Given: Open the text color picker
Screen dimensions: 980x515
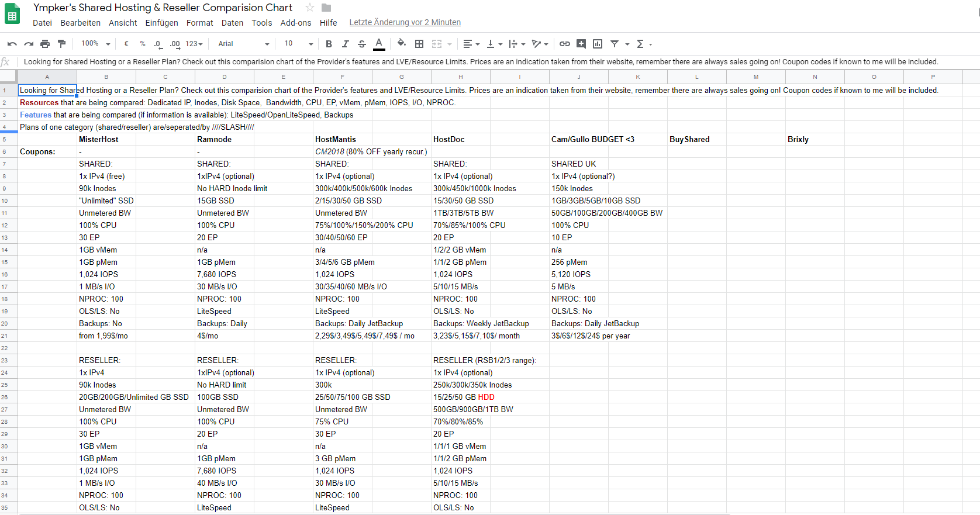Looking at the screenshot, I should click(x=379, y=44).
